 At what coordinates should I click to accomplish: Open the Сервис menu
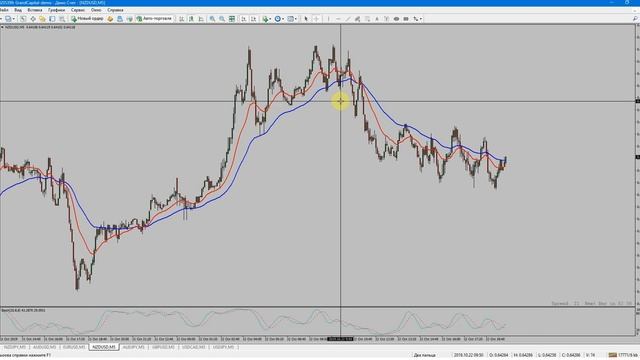(x=78, y=10)
